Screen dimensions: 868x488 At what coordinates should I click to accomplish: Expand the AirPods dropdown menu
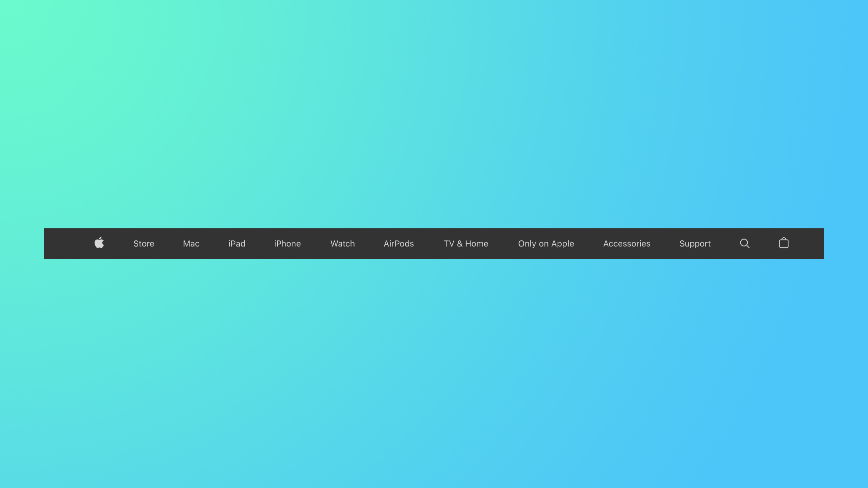point(398,243)
